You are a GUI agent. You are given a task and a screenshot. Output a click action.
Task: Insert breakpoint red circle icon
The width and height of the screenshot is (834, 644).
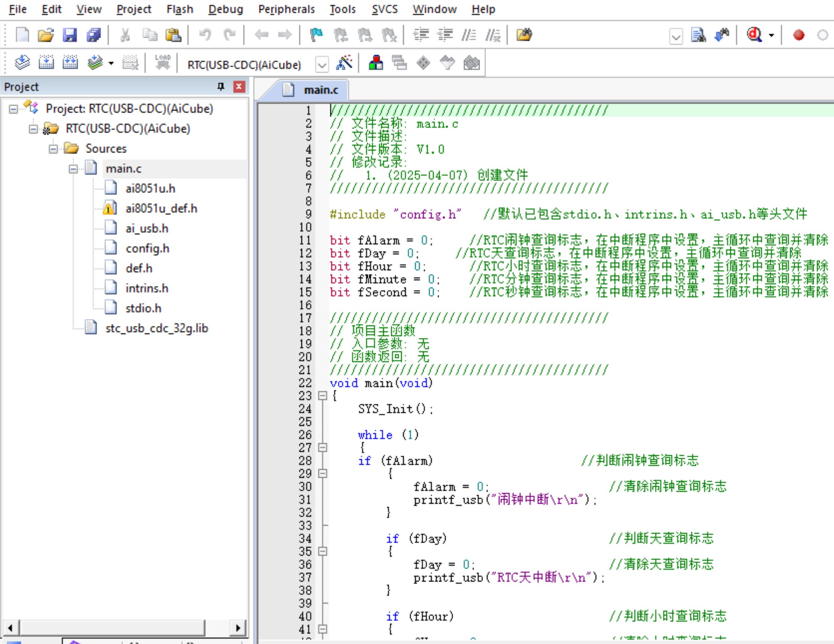coord(799,35)
